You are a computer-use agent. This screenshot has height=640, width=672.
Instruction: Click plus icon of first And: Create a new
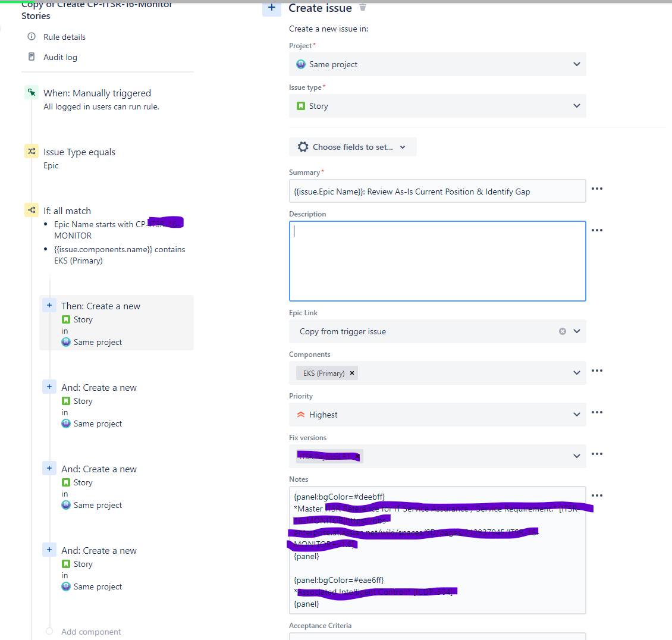click(x=49, y=387)
